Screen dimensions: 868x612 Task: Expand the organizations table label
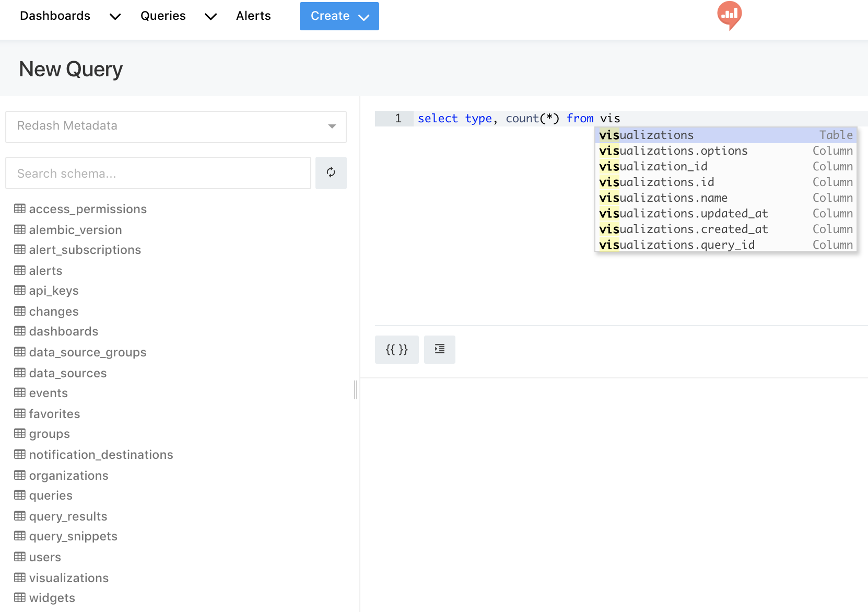pos(68,476)
